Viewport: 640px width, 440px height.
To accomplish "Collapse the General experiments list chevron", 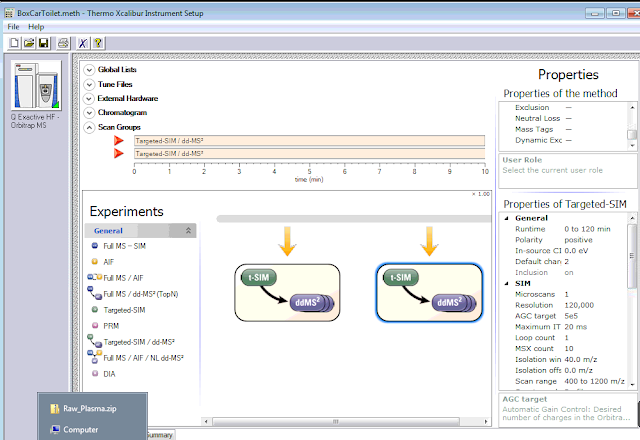I will (x=188, y=231).
